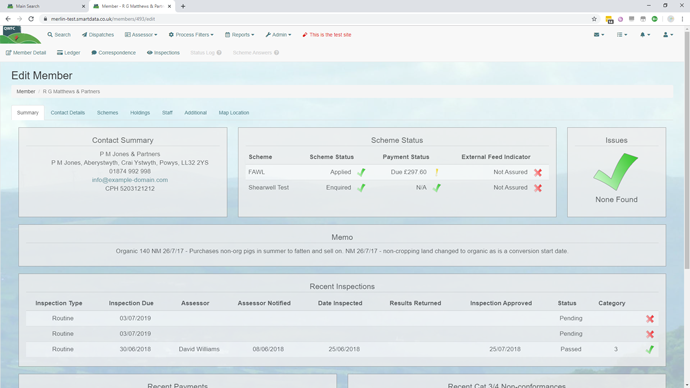Close the Main Search tab
This screenshot has height=388, width=690.
(x=83, y=6)
